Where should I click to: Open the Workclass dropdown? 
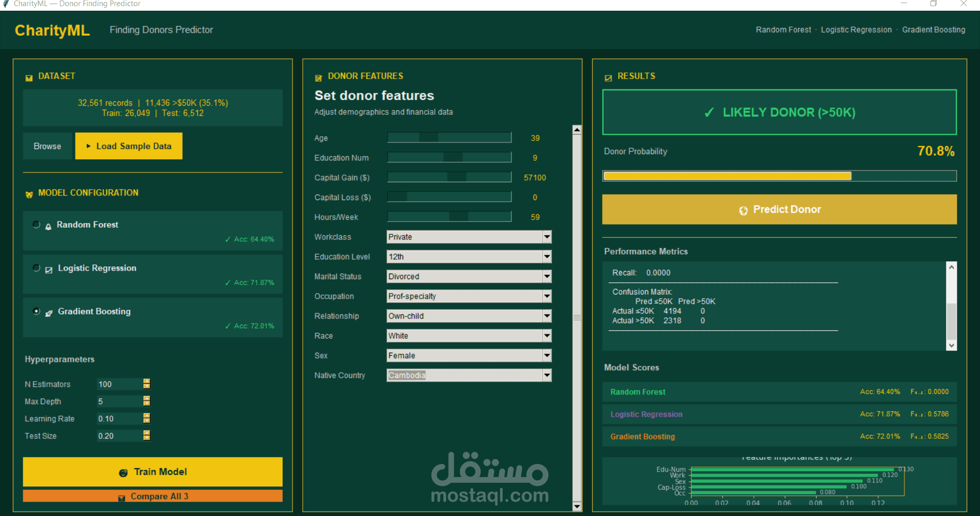point(547,237)
